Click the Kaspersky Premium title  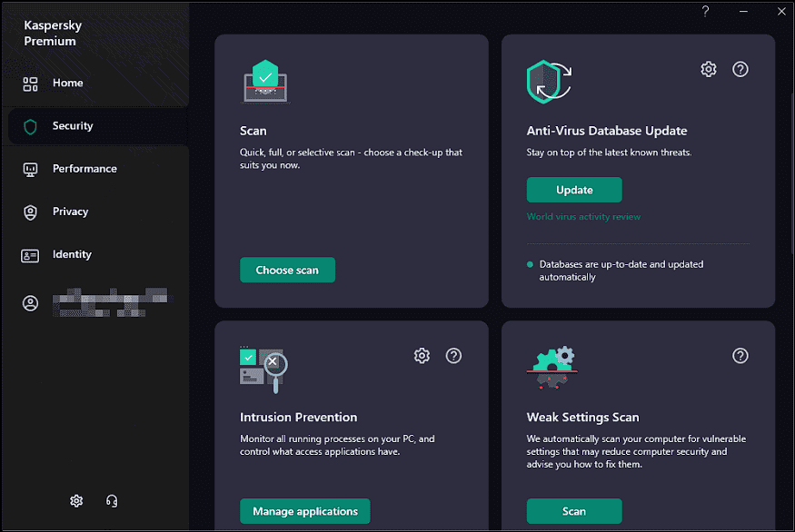pos(53,34)
